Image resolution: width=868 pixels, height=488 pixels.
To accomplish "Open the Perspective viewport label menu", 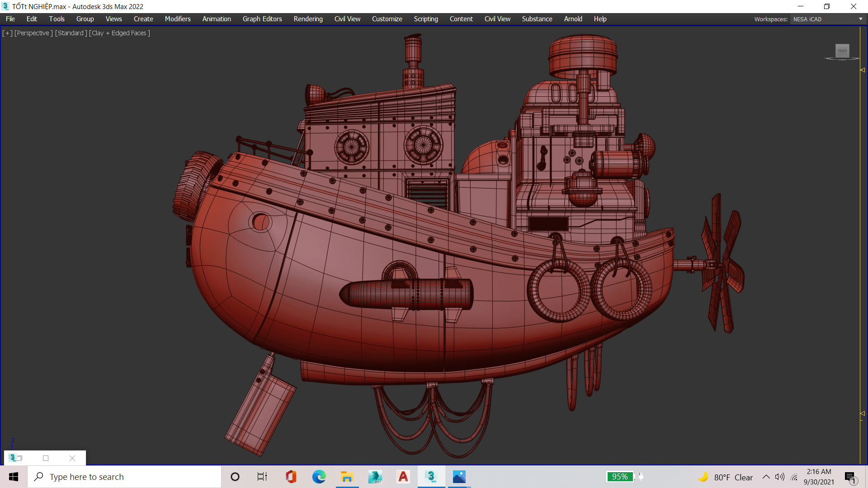I will [33, 33].
